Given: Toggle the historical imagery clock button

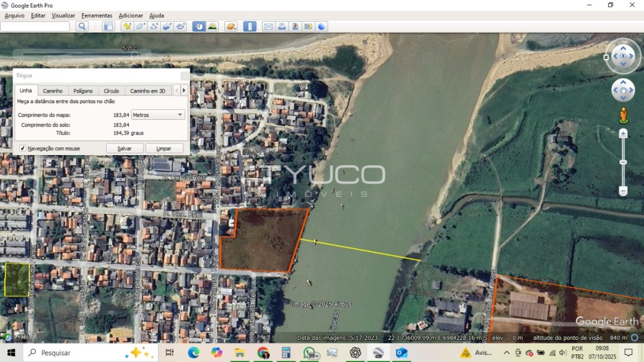Looking at the screenshot, I should (x=199, y=26).
